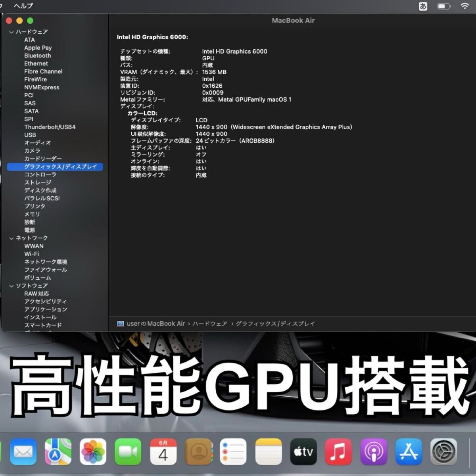Select アプリケーション in the sidebar
476x476 pixels.
46,309
